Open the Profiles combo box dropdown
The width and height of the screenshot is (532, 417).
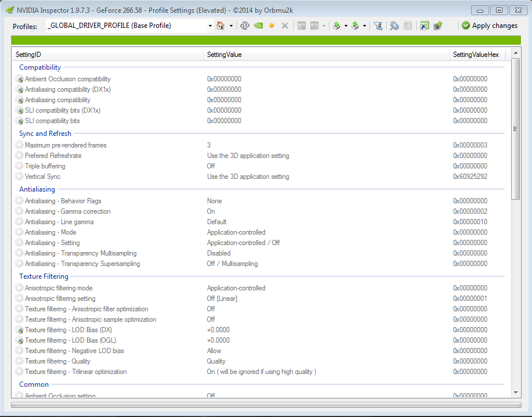[x=210, y=26]
